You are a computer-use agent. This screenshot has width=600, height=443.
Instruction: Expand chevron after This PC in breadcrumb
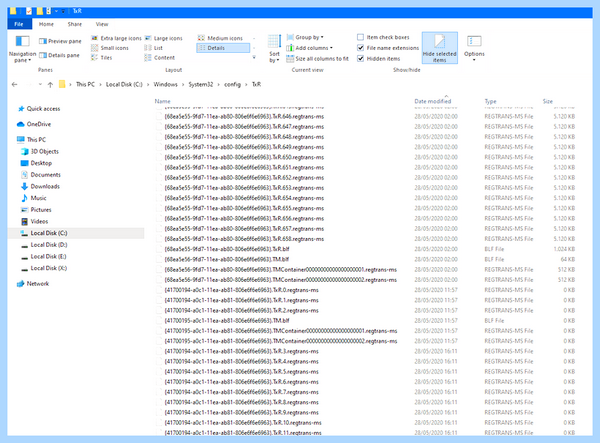pos(100,85)
